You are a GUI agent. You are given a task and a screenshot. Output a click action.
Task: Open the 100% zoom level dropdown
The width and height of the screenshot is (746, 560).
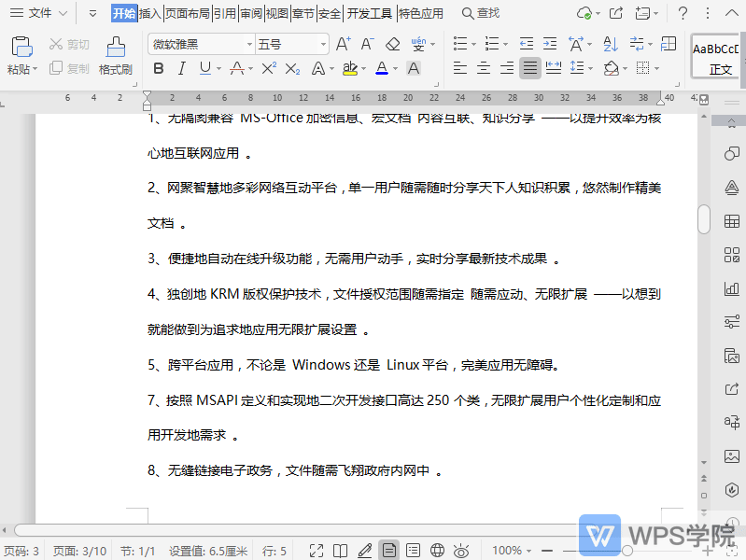coord(511,551)
